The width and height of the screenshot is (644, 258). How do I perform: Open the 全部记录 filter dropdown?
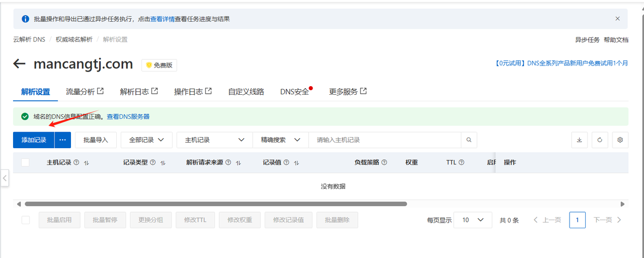(146, 140)
